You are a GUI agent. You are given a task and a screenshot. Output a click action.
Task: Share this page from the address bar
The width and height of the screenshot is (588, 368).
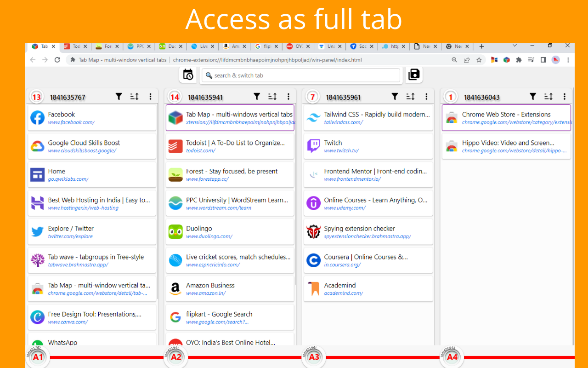(467, 60)
